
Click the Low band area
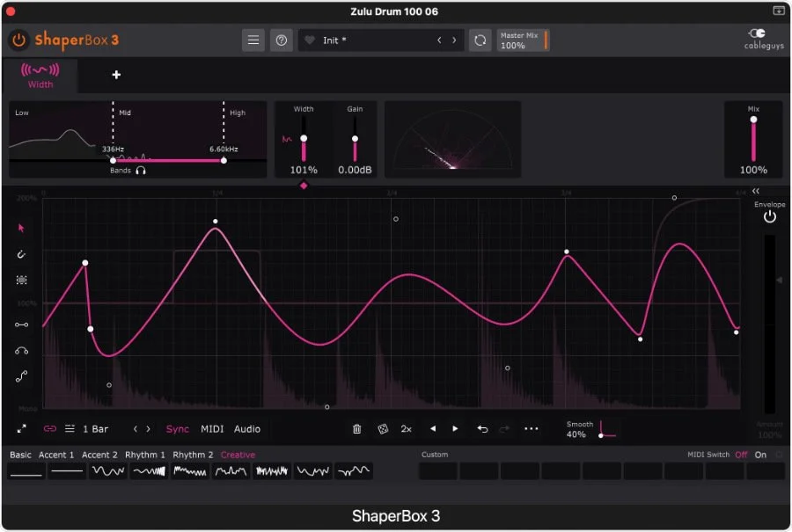(61, 131)
